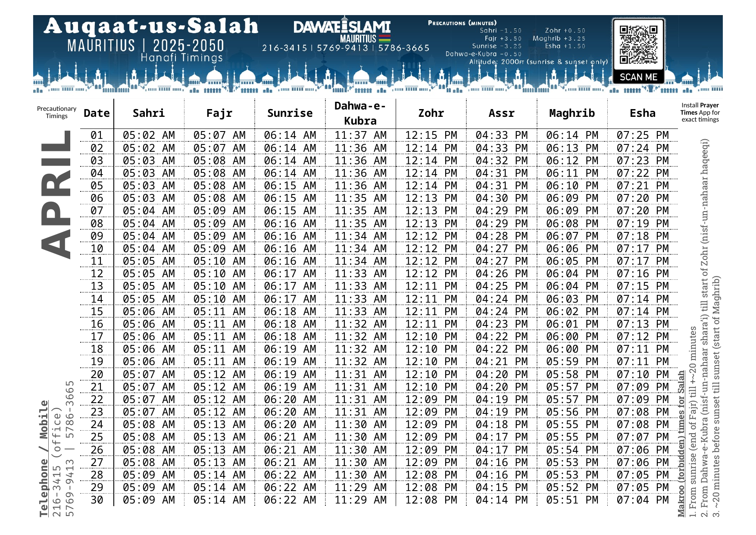Viewport: 756px width, 535px height.
Task: Click the Dahwa-e-Kubra column header
Action: (360, 113)
